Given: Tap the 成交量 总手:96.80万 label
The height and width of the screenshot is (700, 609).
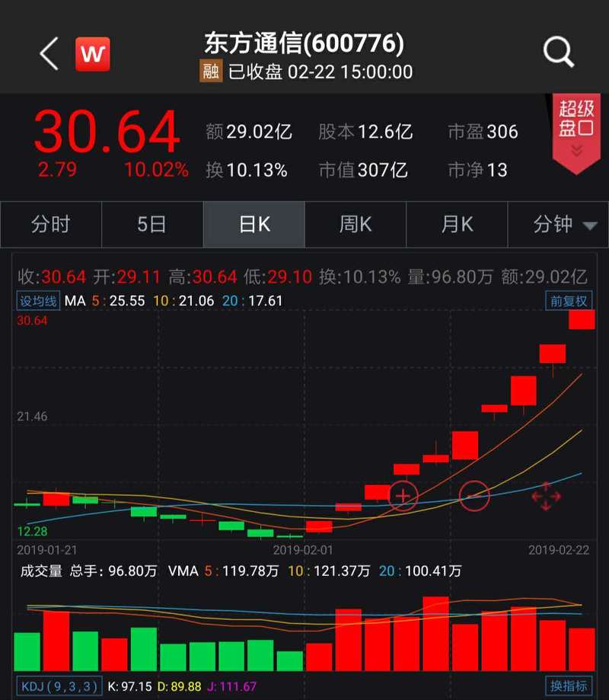Looking at the screenshot, I should 89,571.
